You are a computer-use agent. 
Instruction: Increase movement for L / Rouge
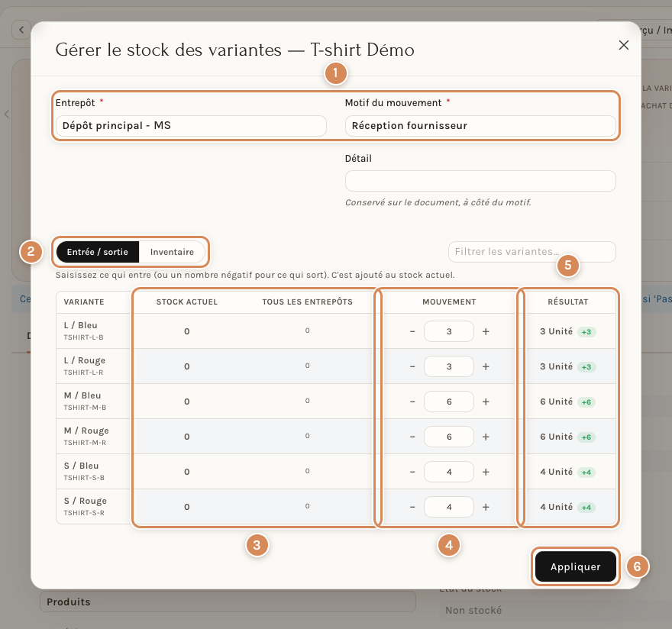pyautogui.click(x=486, y=366)
